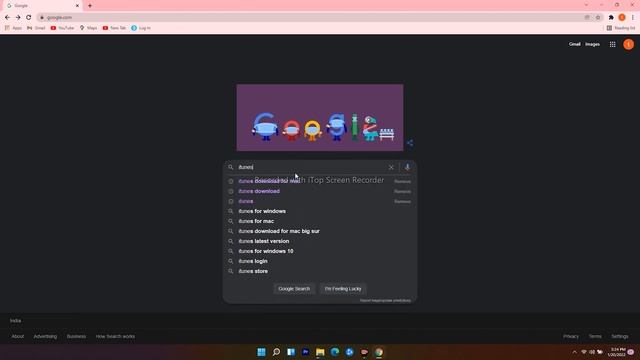Click the Gmail link at page top
The image size is (640, 360).
coord(574,44)
